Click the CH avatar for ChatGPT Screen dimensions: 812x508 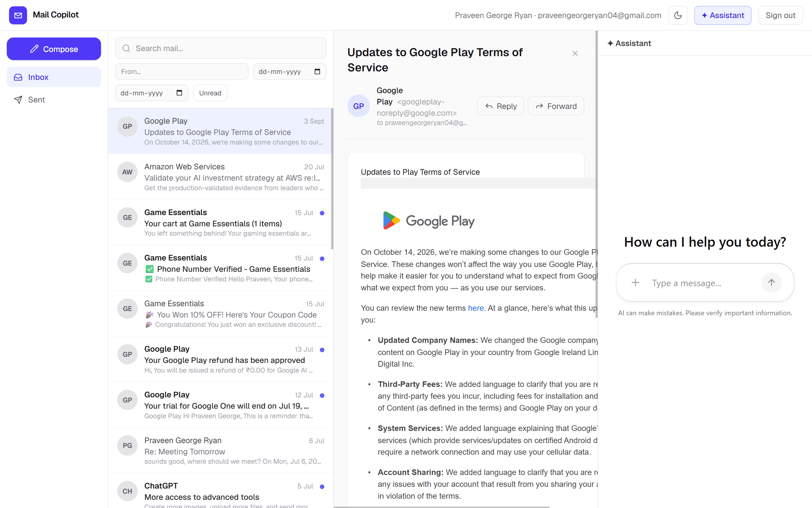tap(127, 491)
